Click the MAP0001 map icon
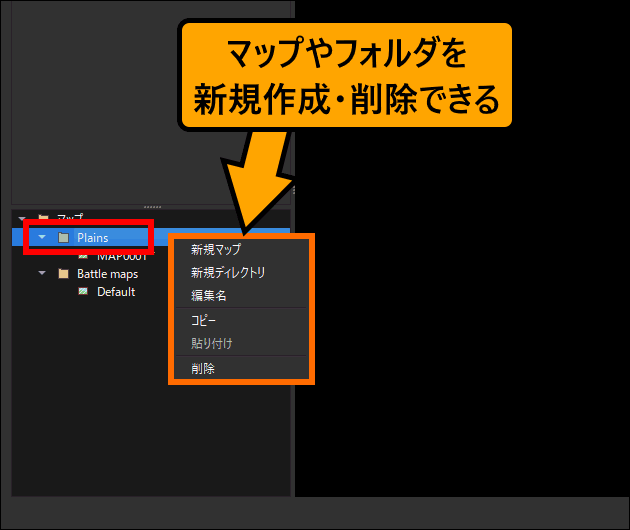This screenshot has height=530, width=630. click(83, 256)
